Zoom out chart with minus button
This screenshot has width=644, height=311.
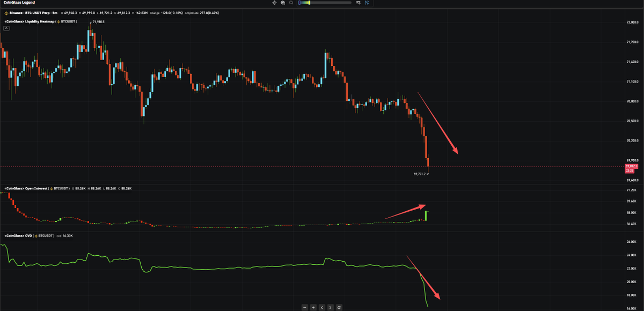coord(304,307)
